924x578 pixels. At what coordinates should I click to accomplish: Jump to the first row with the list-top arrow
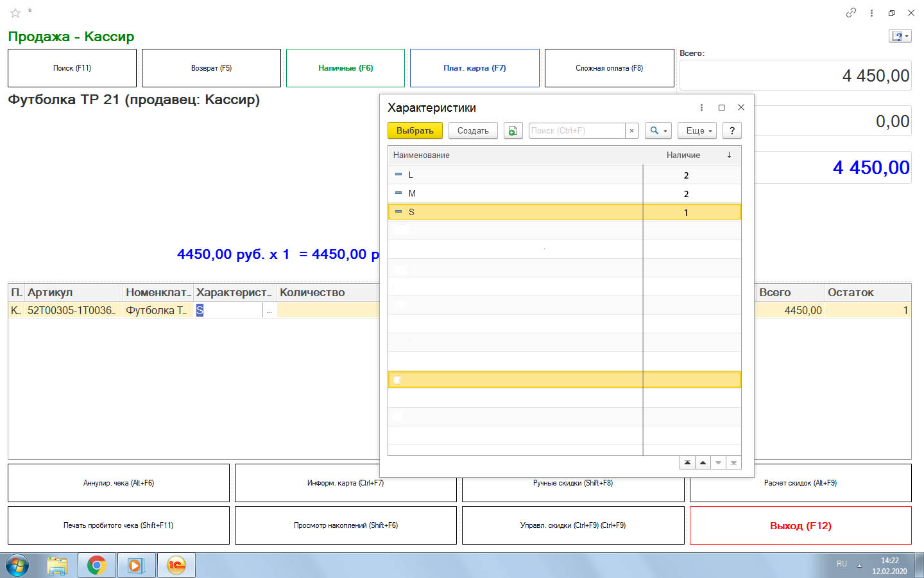coord(687,462)
